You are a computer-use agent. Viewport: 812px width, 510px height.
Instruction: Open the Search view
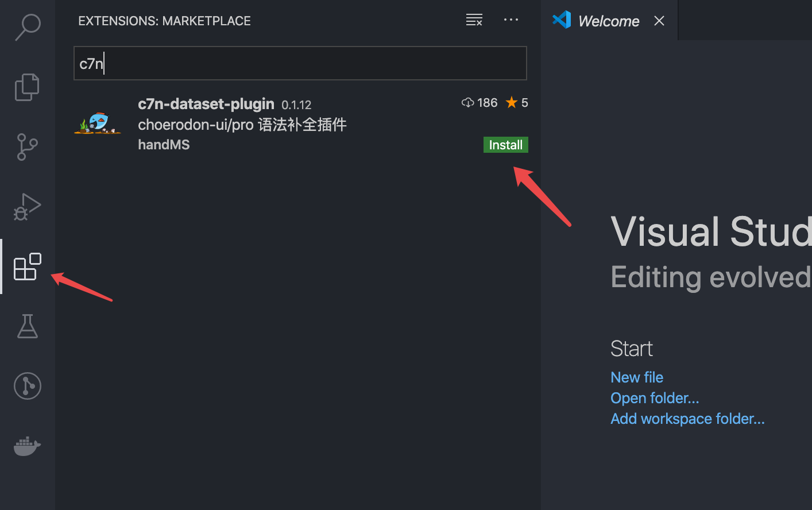click(x=27, y=26)
